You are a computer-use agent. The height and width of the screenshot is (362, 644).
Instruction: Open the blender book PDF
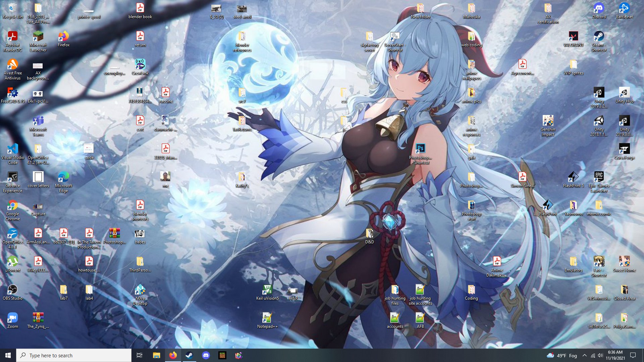click(140, 11)
